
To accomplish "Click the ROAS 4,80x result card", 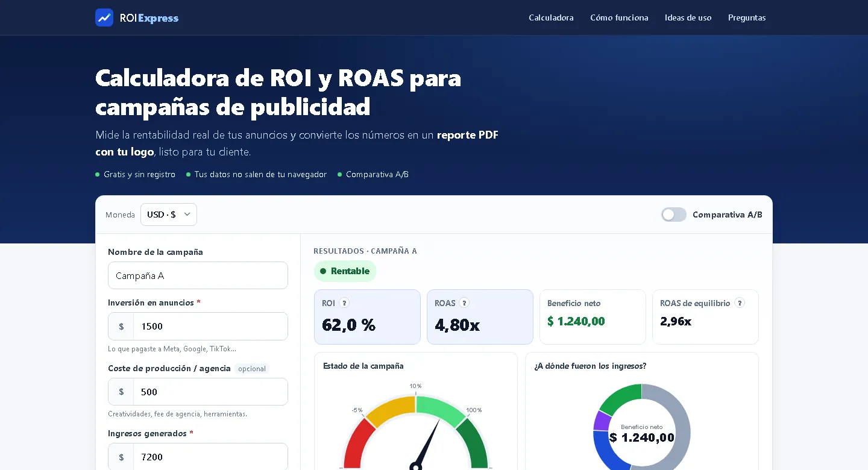I will [x=480, y=317].
